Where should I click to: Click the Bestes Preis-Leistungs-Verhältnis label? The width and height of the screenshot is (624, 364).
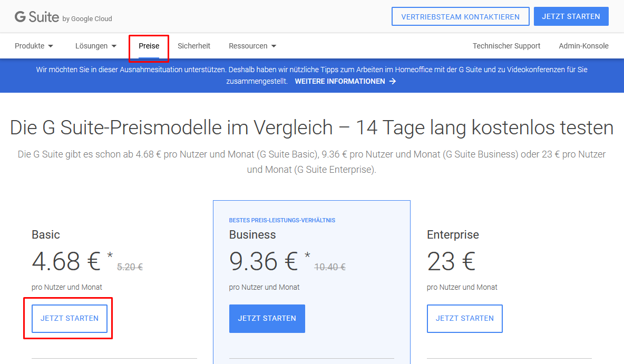(x=282, y=220)
